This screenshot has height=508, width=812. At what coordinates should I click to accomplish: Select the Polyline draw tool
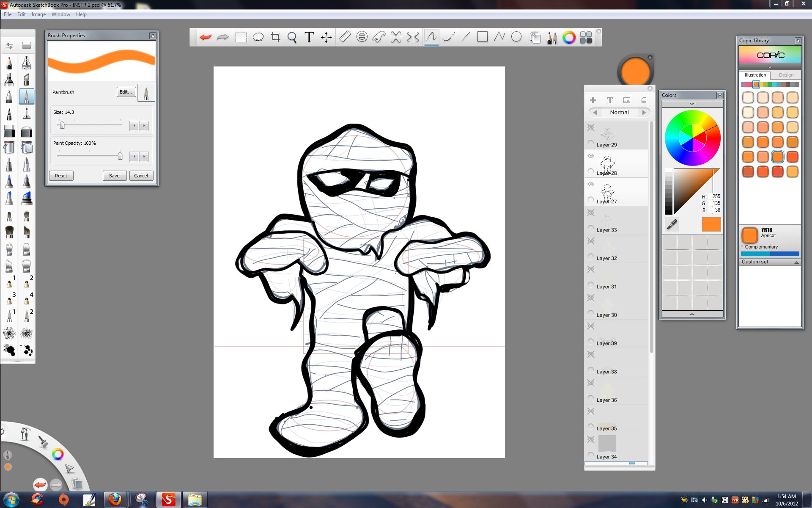coord(499,37)
